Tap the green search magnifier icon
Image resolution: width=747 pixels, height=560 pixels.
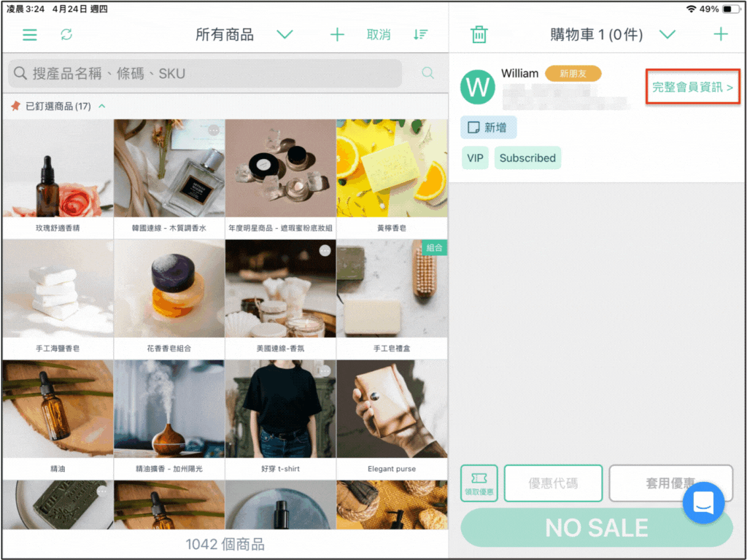coord(427,73)
